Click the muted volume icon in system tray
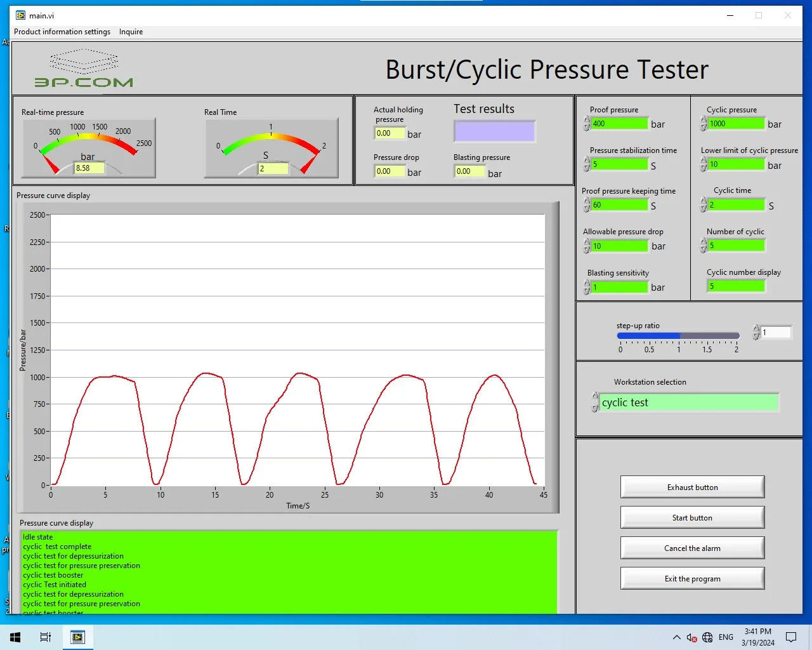 (x=692, y=637)
